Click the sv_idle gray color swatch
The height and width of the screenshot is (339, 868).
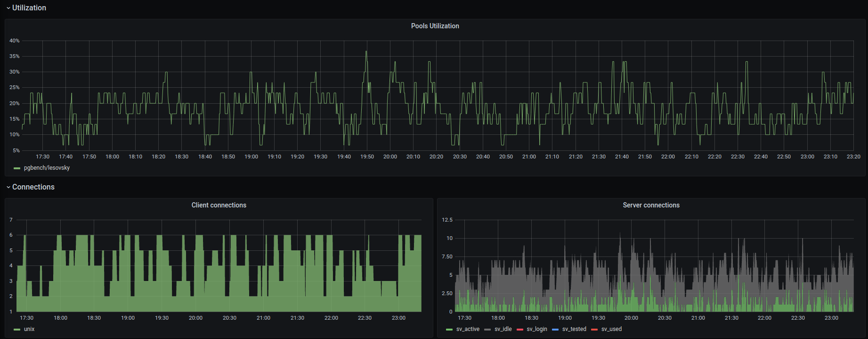(487, 330)
